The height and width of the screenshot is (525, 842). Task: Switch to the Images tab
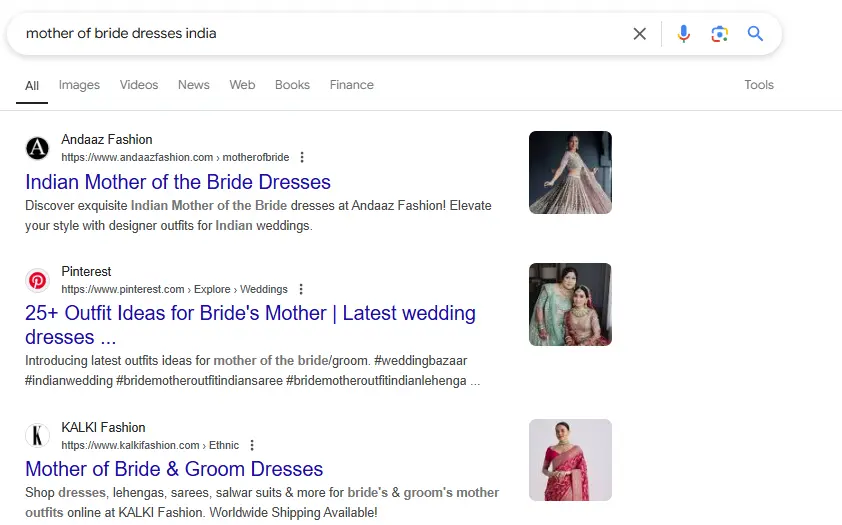[x=79, y=85]
